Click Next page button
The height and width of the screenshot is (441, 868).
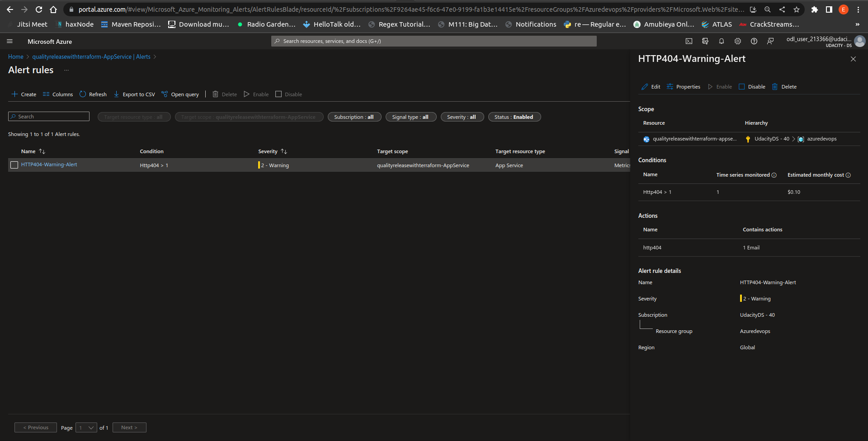coord(129,427)
